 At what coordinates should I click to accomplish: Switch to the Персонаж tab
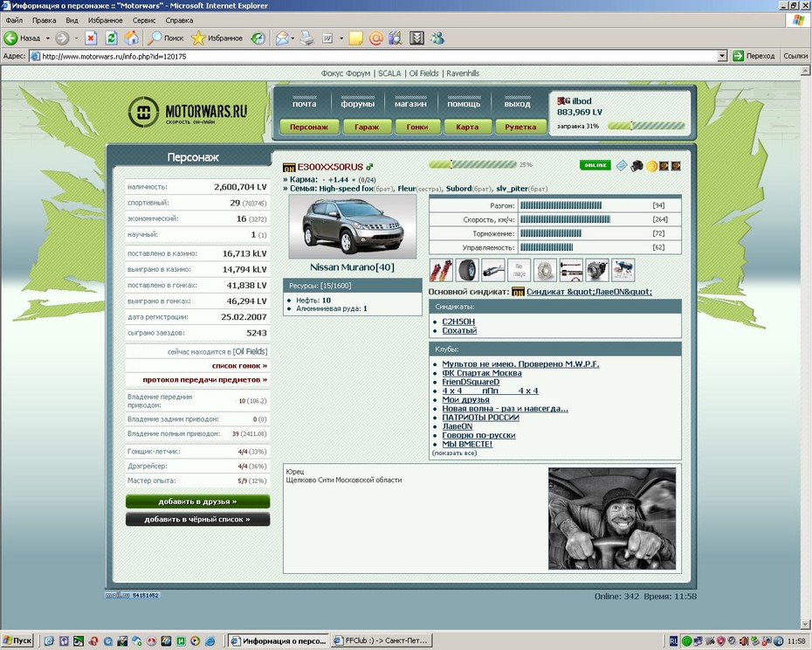(309, 127)
